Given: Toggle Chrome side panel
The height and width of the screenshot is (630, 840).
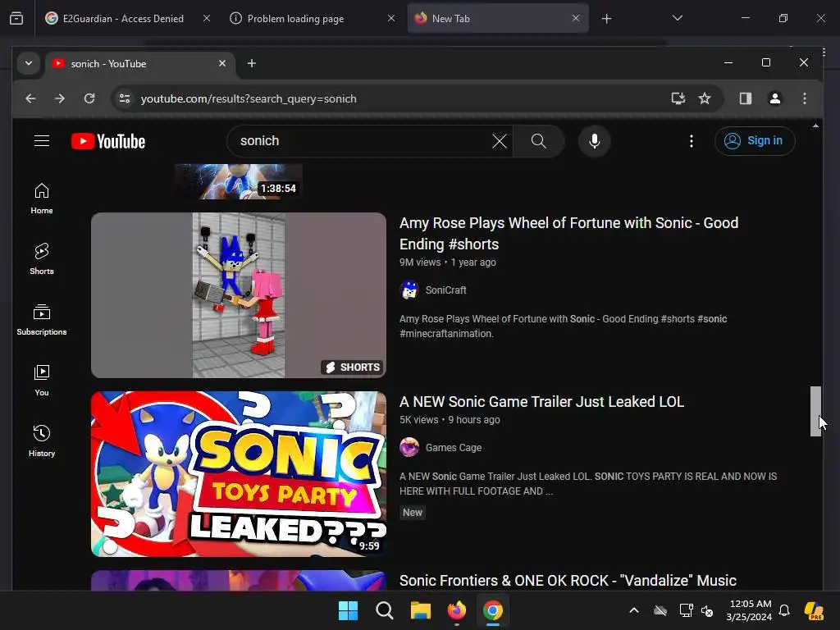Looking at the screenshot, I should tap(745, 98).
